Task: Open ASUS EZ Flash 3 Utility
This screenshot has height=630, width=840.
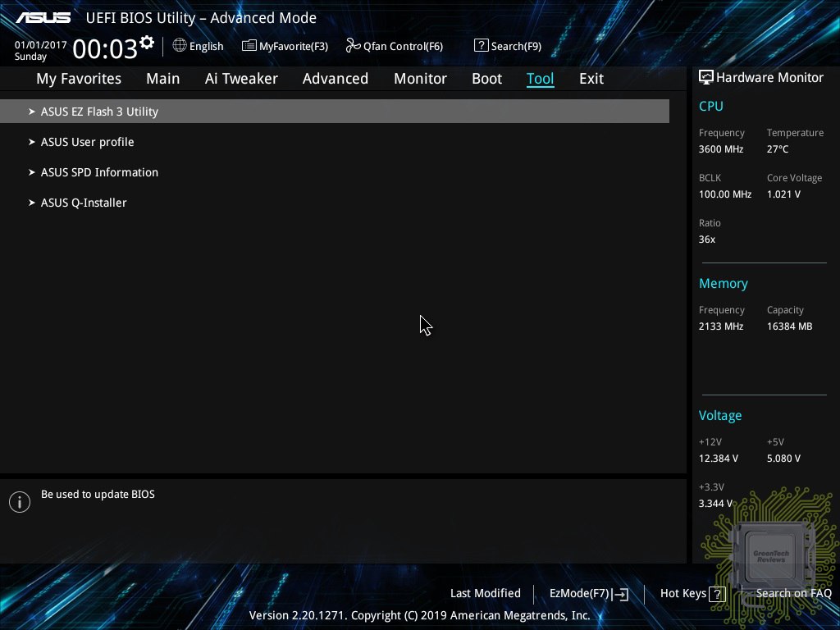Action: (x=335, y=112)
